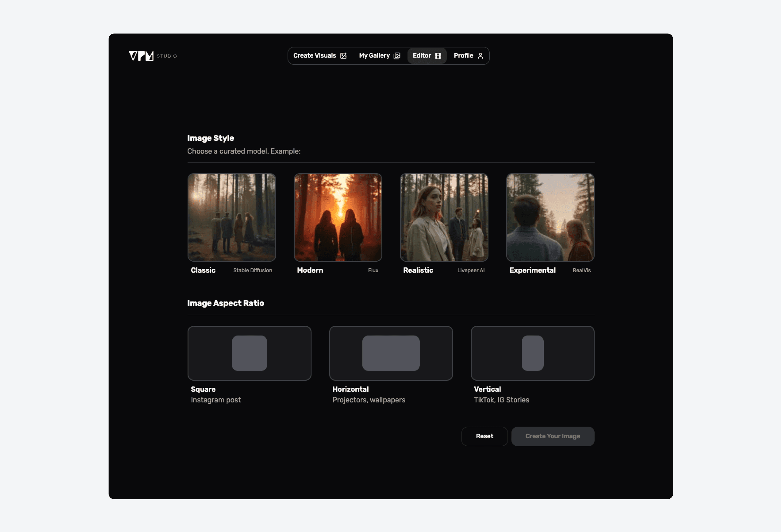Click the Profile user icon
781x532 pixels.
tap(480, 56)
